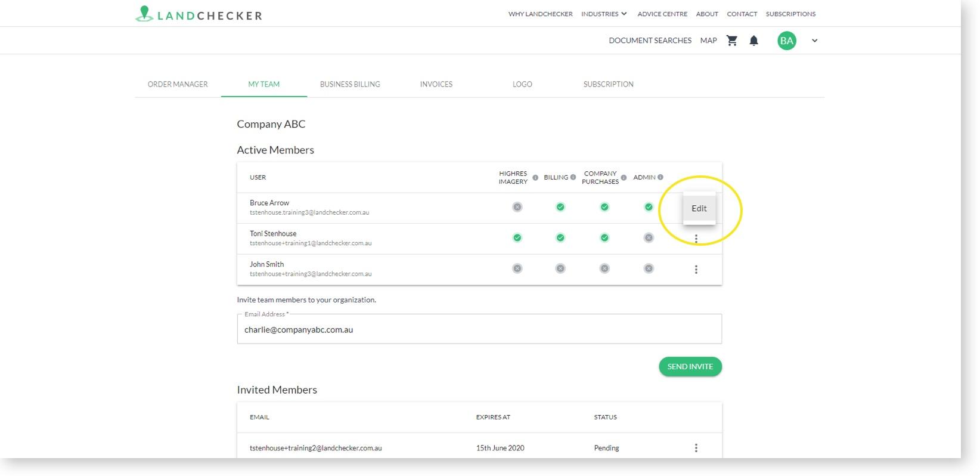Click John Smith's name

pos(267,264)
